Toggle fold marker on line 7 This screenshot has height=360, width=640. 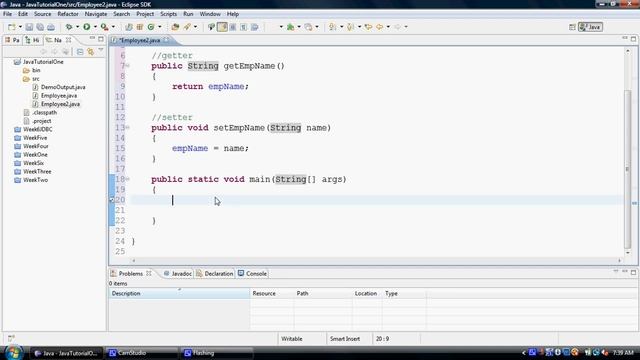(x=128, y=66)
